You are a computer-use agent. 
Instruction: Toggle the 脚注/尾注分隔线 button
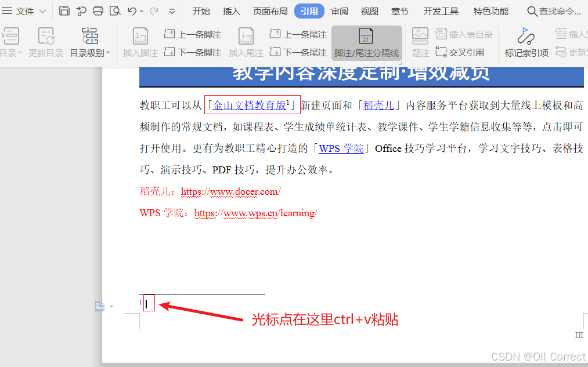(366, 43)
